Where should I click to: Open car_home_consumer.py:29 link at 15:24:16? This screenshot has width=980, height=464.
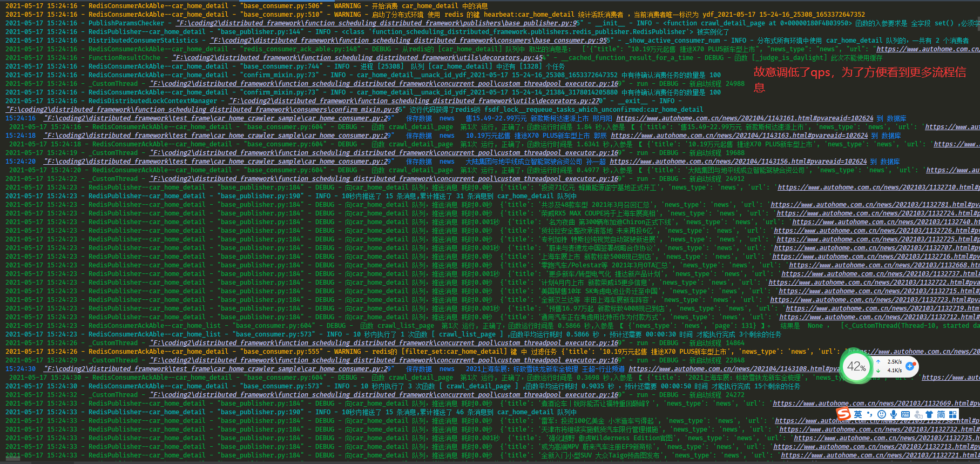pyautogui.click(x=217, y=118)
